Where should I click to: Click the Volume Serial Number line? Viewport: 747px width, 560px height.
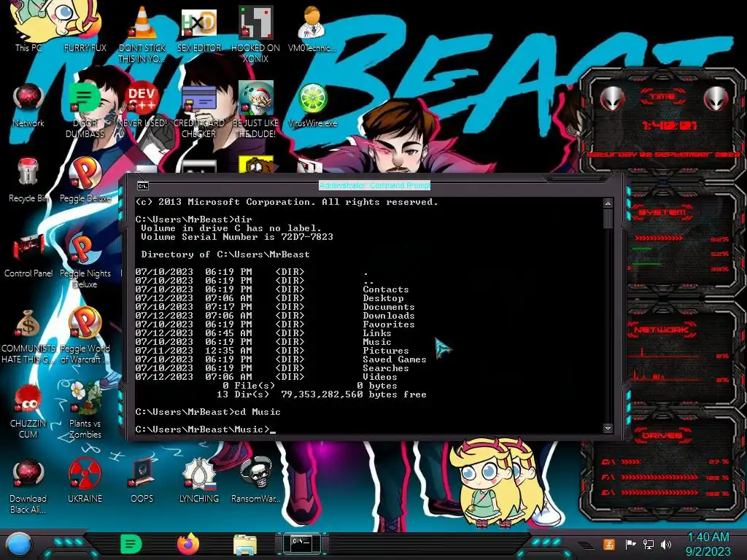(x=237, y=237)
